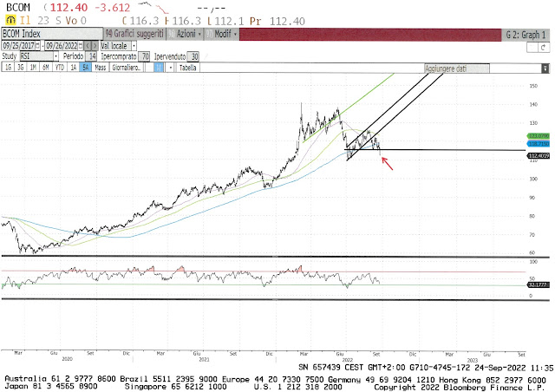Image resolution: width=555 pixels, height=392 pixels.
Task: Edit start date field 09/25/2017
Action: [18, 46]
